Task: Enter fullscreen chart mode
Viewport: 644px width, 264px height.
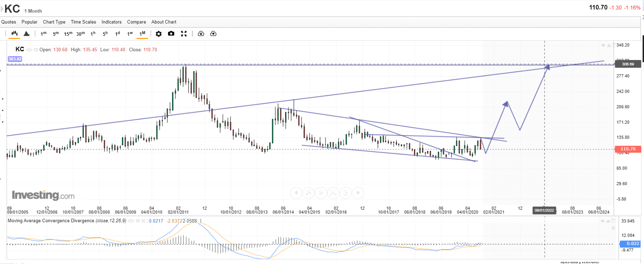Action: tap(184, 34)
